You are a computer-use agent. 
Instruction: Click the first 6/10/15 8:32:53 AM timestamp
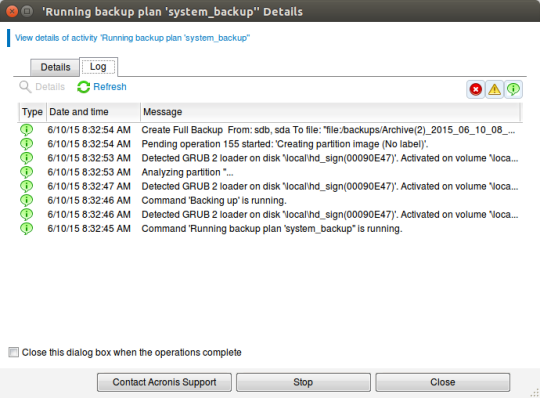click(89, 158)
